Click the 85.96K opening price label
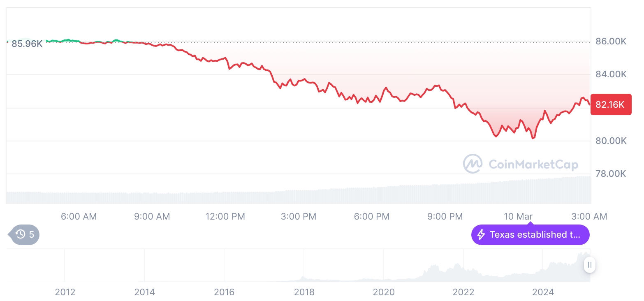The image size is (644, 301). [x=27, y=44]
